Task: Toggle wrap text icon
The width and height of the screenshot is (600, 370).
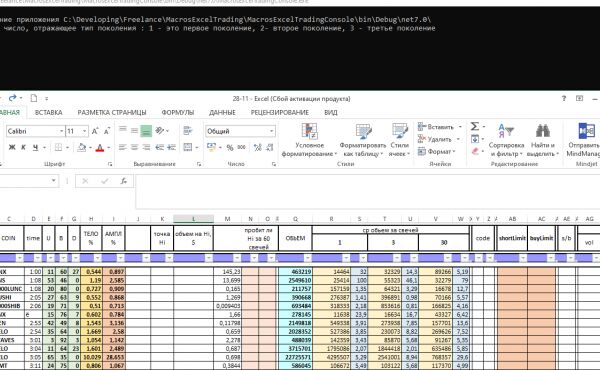Action: [188, 131]
